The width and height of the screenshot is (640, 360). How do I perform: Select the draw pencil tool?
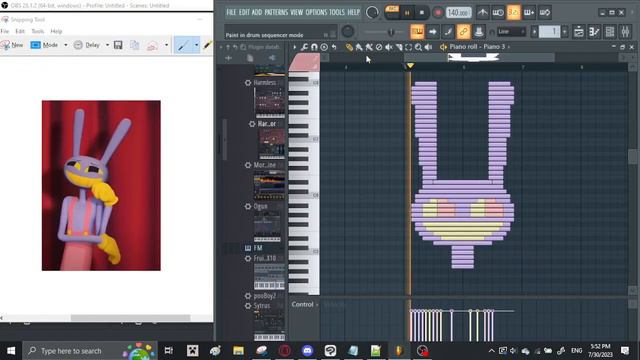349,47
